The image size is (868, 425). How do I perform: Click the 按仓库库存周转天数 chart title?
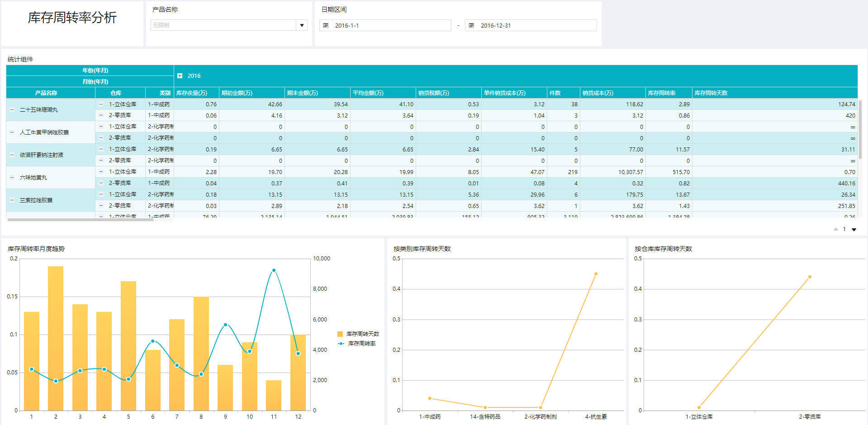pyautogui.click(x=663, y=249)
